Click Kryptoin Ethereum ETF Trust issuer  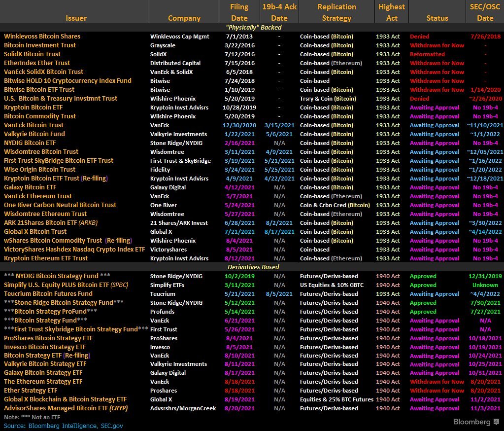(x=46, y=258)
